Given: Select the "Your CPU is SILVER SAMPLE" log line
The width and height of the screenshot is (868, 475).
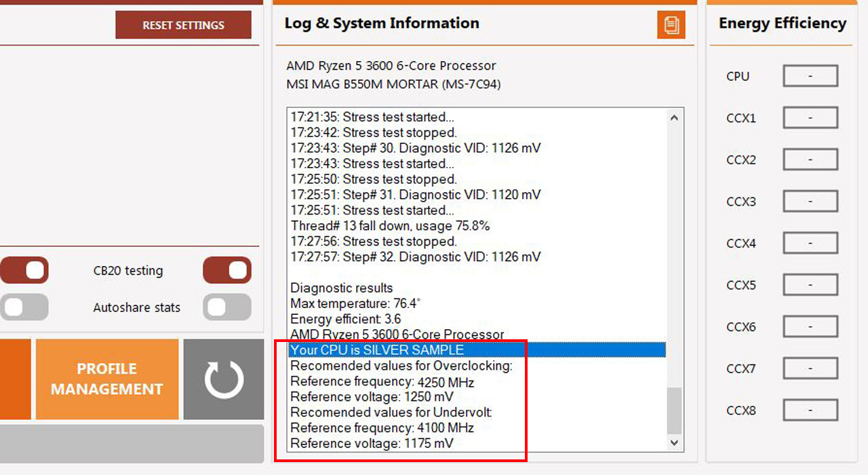Looking at the screenshot, I should [x=377, y=350].
